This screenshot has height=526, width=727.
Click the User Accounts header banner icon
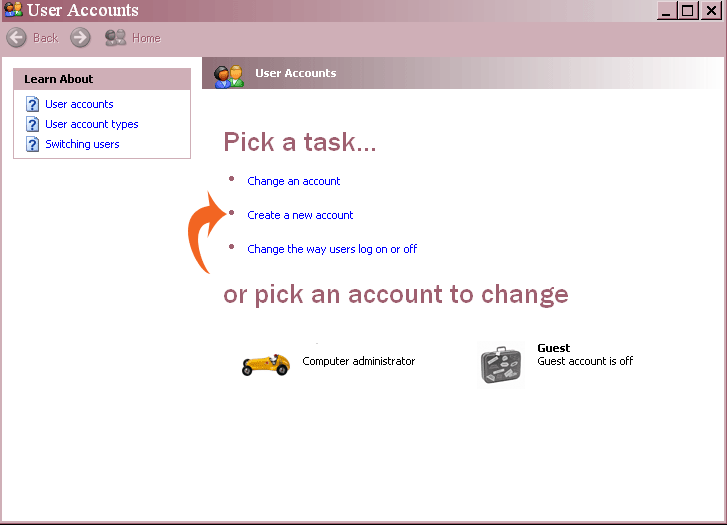pos(229,76)
